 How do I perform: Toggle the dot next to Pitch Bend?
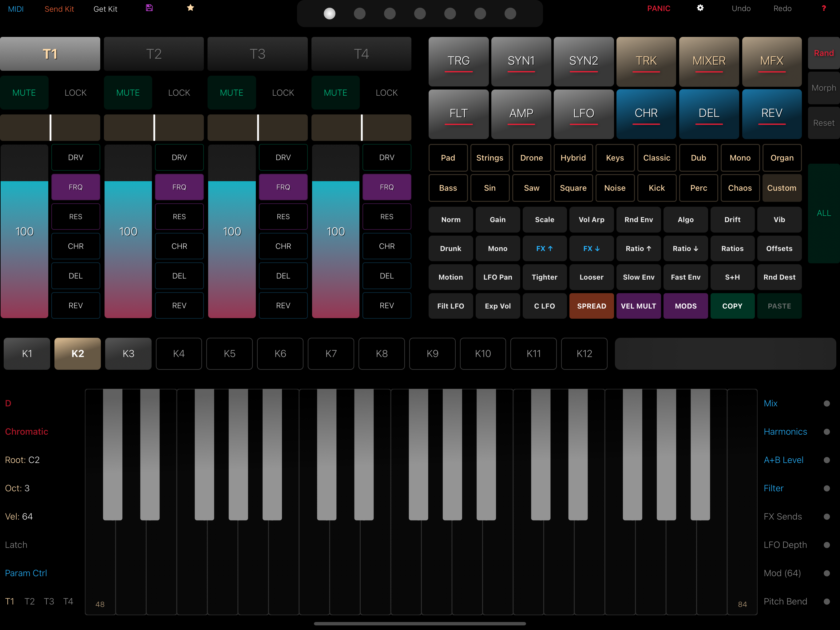(x=827, y=601)
